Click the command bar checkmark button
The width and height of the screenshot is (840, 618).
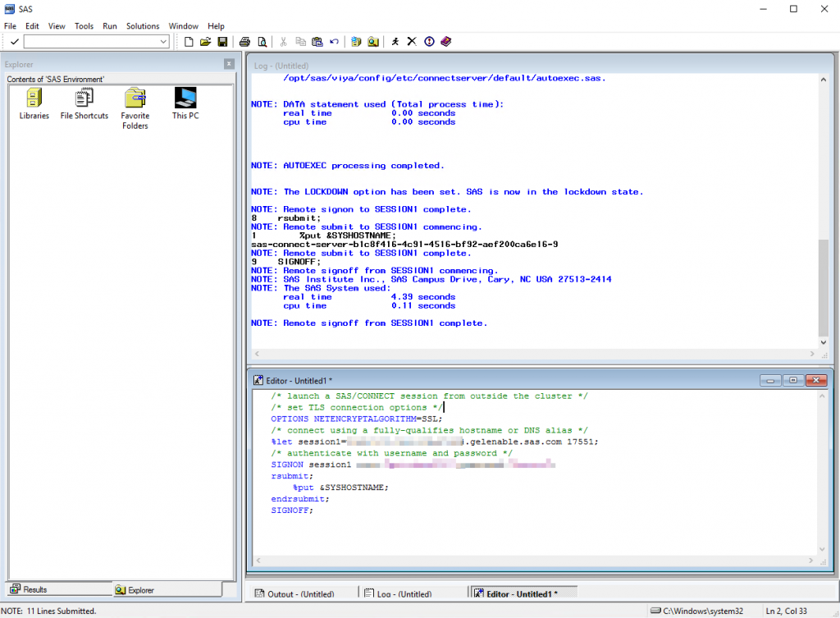click(x=14, y=42)
